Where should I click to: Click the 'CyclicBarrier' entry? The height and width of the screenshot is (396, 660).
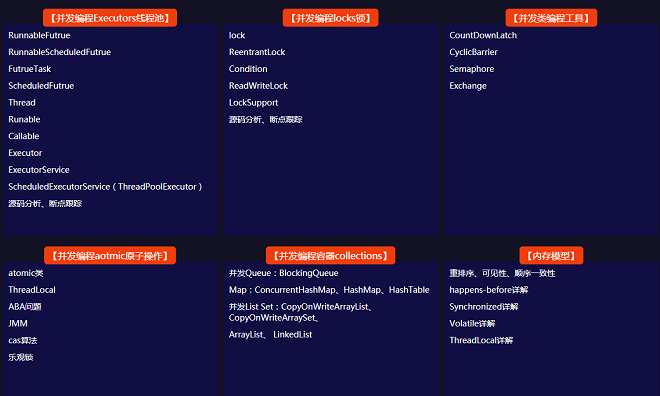pyautogui.click(x=473, y=52)
